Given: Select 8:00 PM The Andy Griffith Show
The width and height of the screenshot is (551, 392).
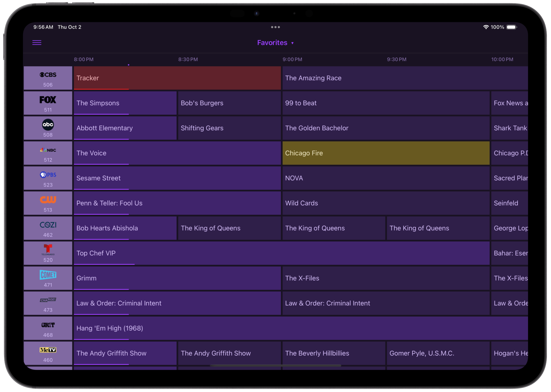Looking at the screenshot, I should [125, 353].
